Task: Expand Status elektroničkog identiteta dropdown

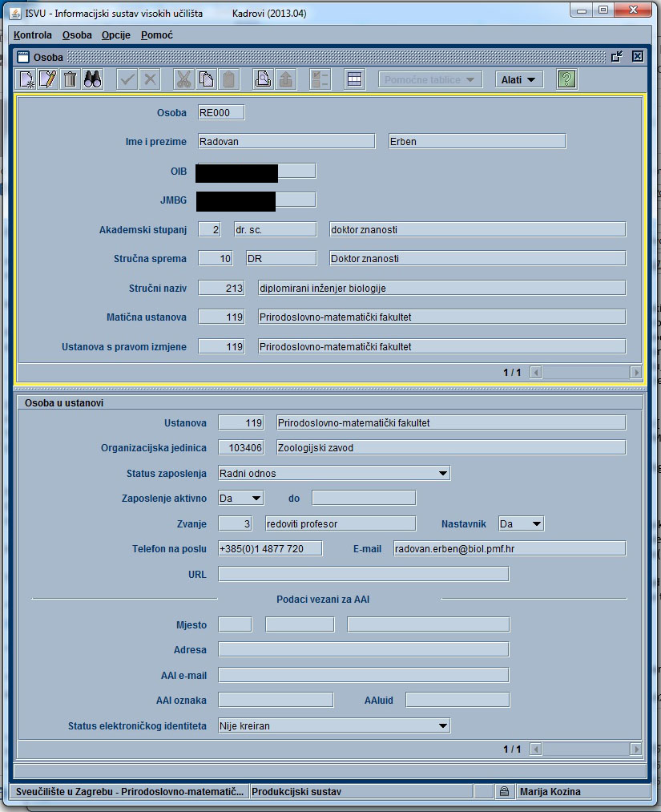Action: tap(443, 725)
